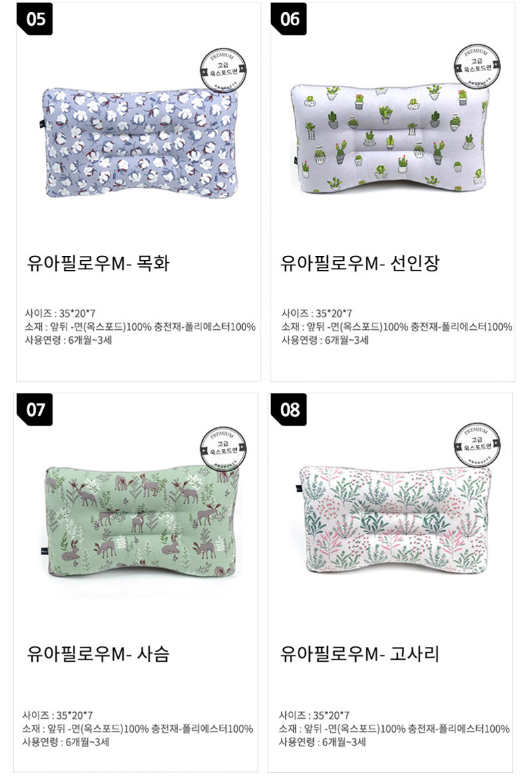Viewport: 532px width, 780px height.
Task: Click the 06 number badge
Action: [x=289, y=19]
